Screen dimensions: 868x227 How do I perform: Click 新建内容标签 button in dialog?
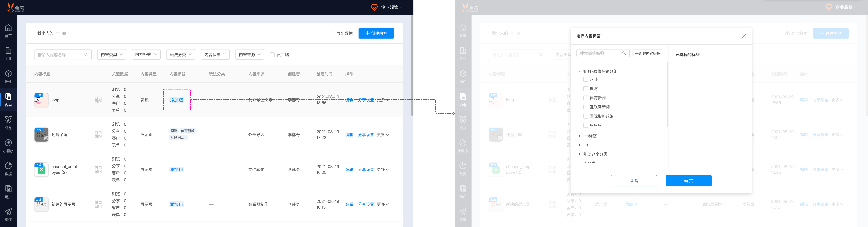point(647,53)
